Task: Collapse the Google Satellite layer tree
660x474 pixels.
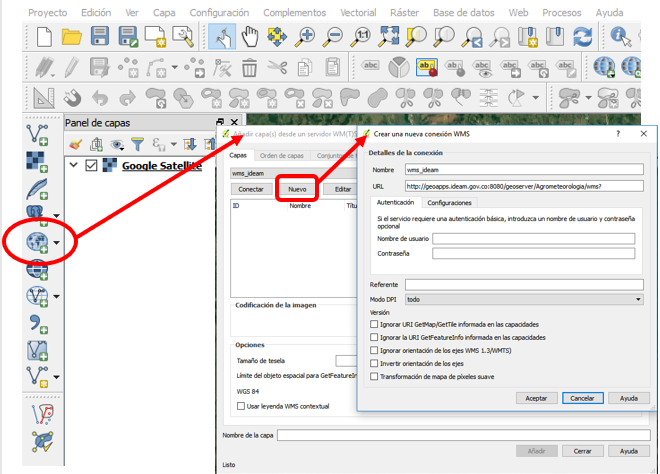Action: point(74,165)
